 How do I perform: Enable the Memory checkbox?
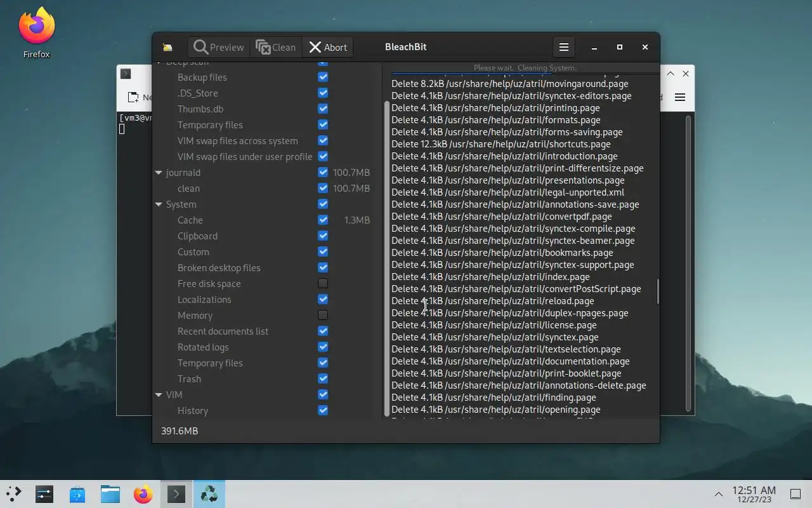pyautogui.click(x=323, y=315)
